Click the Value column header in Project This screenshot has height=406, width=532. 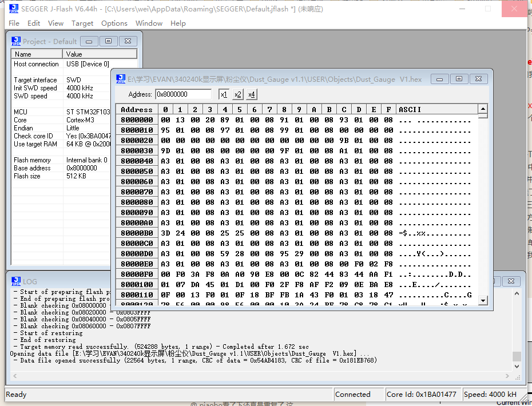(x=100, y=54)
